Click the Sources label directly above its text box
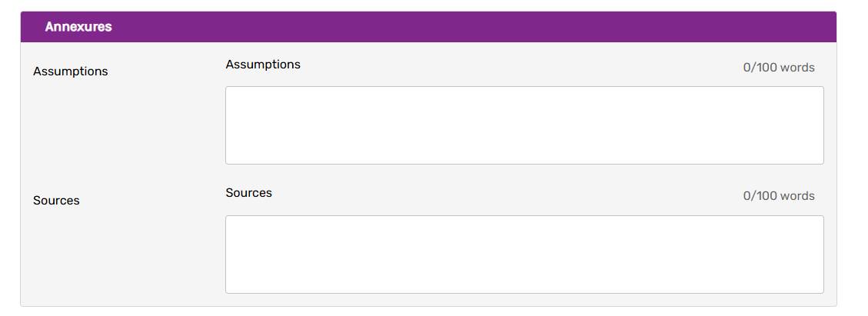 pyautogui.click(x=249, y=193)
